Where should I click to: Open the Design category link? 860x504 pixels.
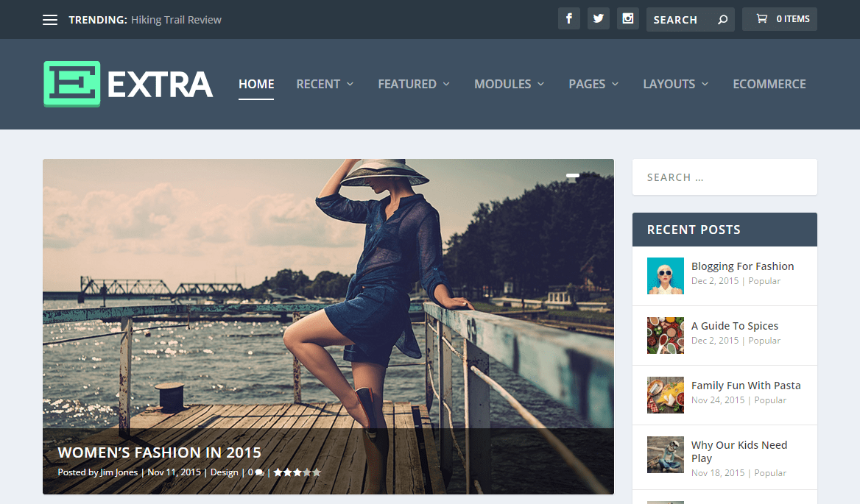pyautogui.click(x=225, y=472)
